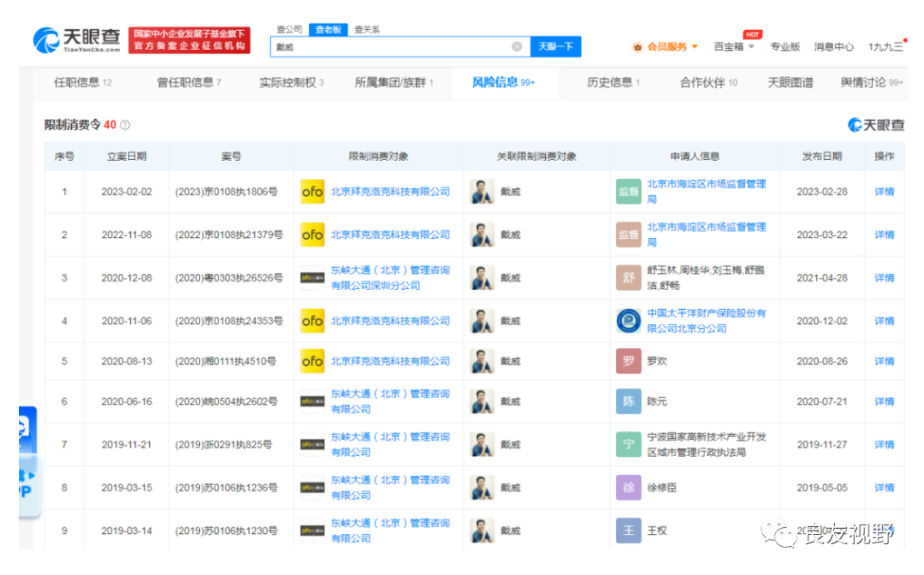Click applicant name 徐修臣
Image resolution: width=924 pixels, height=575 pixels.
point(661,488)
